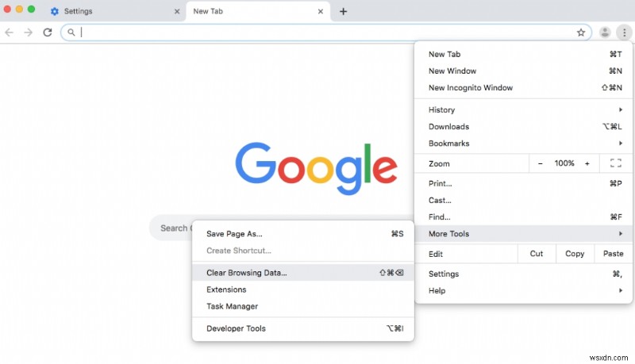Click the magnifier icon in address bar
The width and height of the screenshot is (635, 364).
point(71,33)
